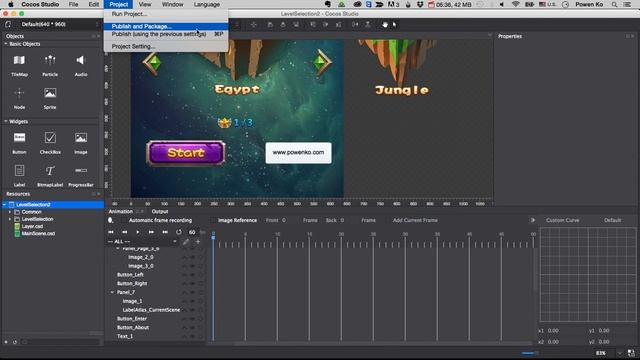Expand the Common folder
Screen dimensions: 640x360
click(10, 212)
